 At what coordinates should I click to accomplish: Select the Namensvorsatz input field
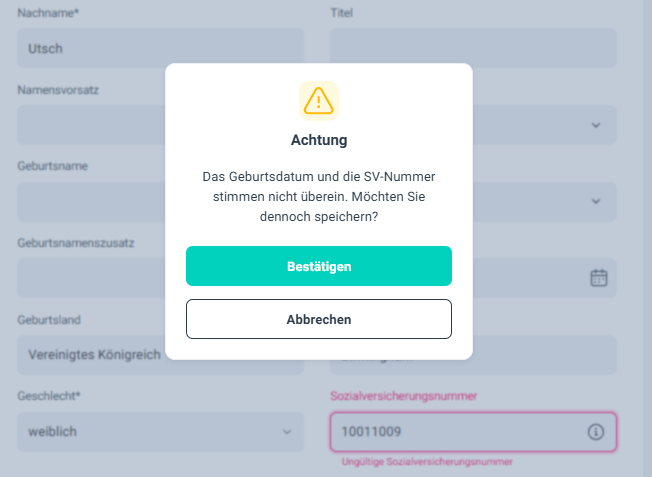[x=90, y=125]
